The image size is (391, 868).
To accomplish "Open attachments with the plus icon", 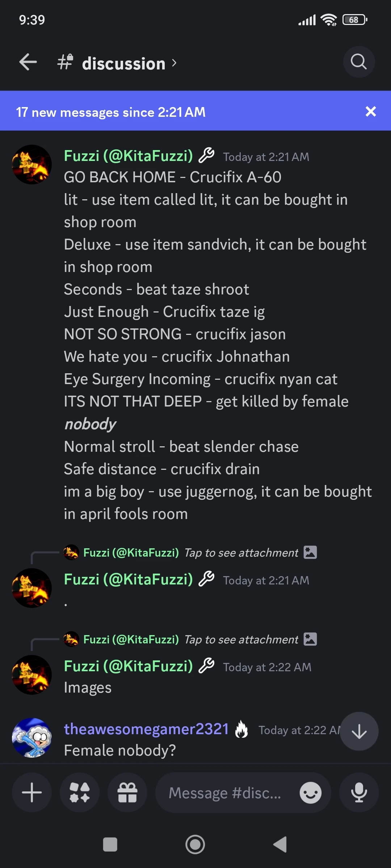I will tap(31, 792).
